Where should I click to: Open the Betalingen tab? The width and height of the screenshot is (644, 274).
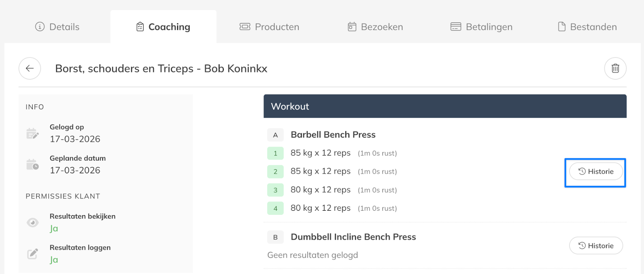coord(481,27)
